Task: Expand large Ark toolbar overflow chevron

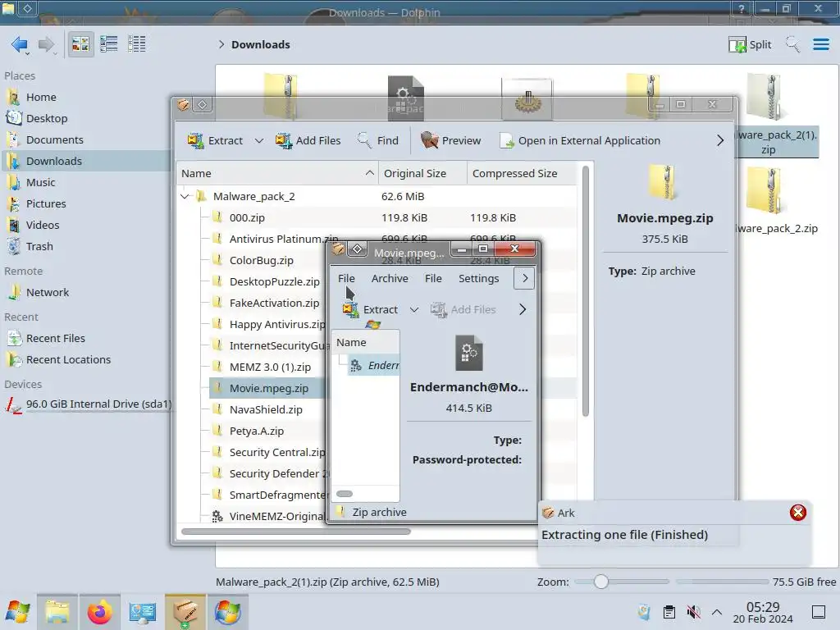Action: point(720,140)
